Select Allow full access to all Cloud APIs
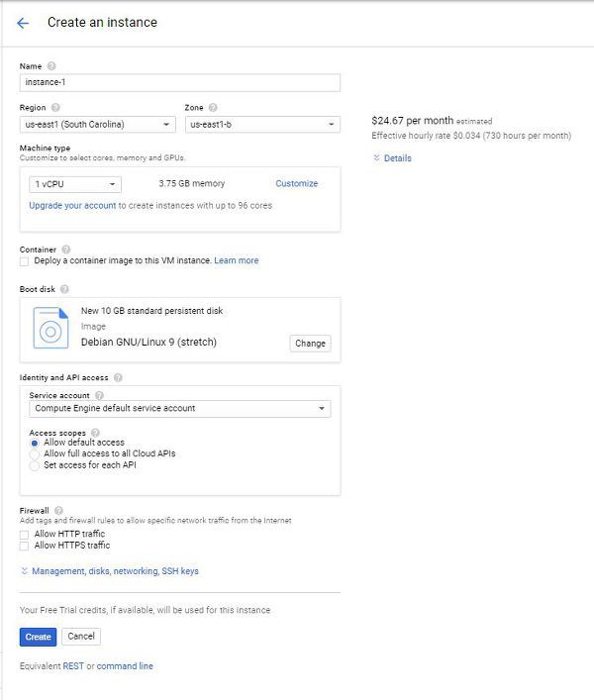Image resolution: width=594 pixels, height=700 pixels. coord(35,453)
